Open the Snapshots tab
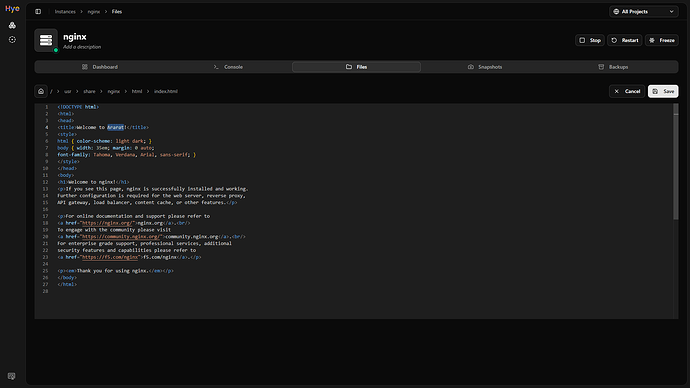 (x=485, y=67)
